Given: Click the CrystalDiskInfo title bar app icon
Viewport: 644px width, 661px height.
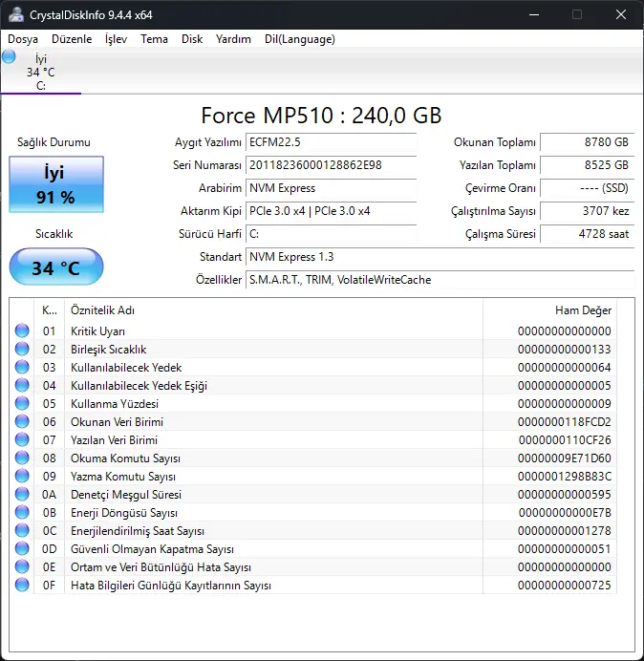Looking at the screenshot, I should click(16, 14).
